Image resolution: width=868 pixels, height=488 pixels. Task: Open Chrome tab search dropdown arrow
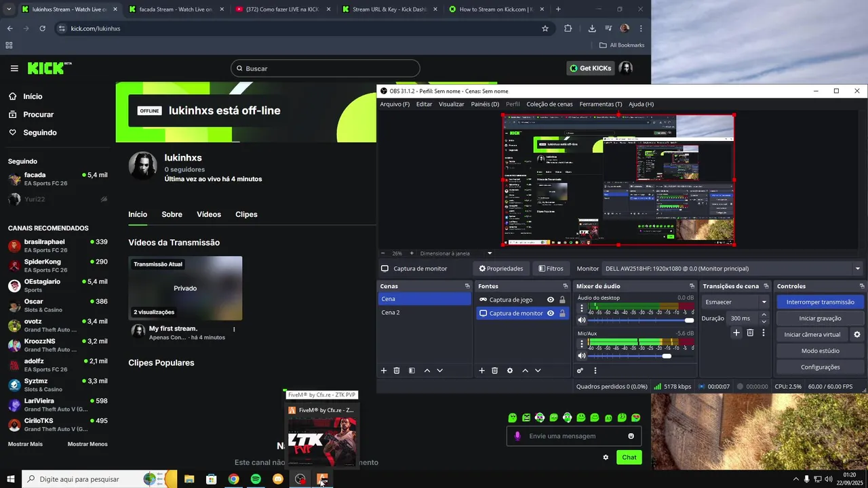9,9
